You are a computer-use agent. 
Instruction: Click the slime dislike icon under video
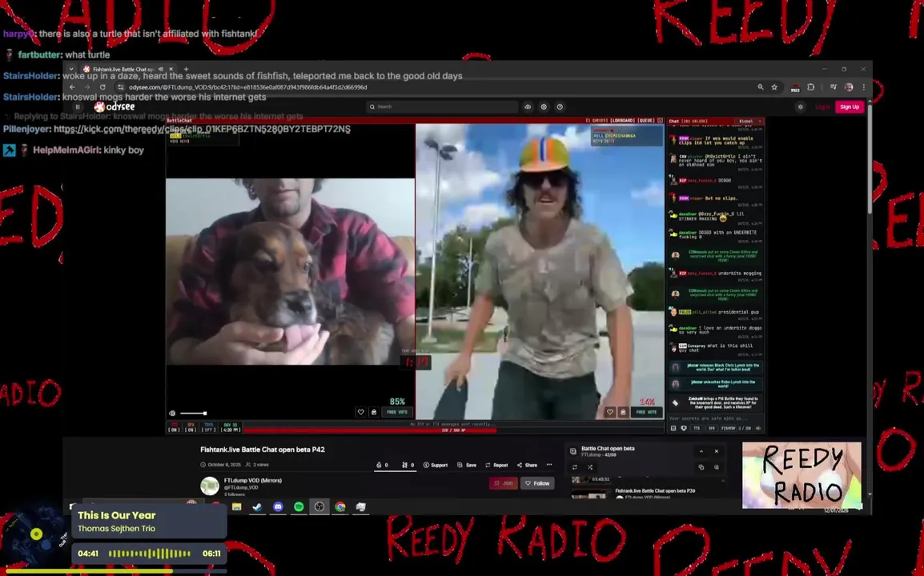tap(404, 465)
